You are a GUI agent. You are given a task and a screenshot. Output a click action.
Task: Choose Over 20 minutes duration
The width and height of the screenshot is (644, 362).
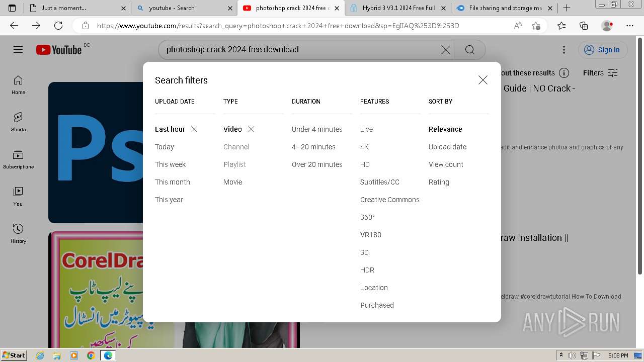click(317, 164)
